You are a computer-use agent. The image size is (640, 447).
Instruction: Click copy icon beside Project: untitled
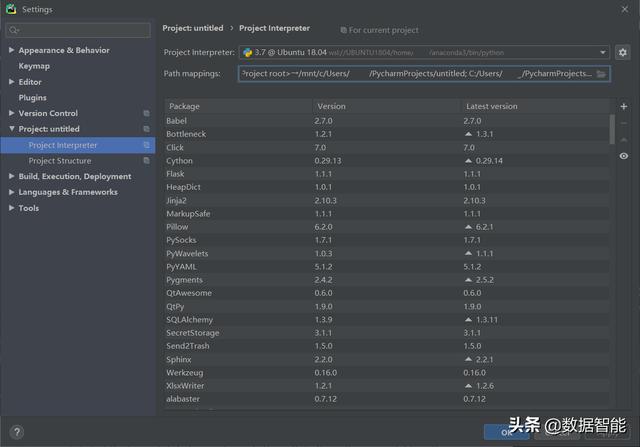(x=146, y=129)
